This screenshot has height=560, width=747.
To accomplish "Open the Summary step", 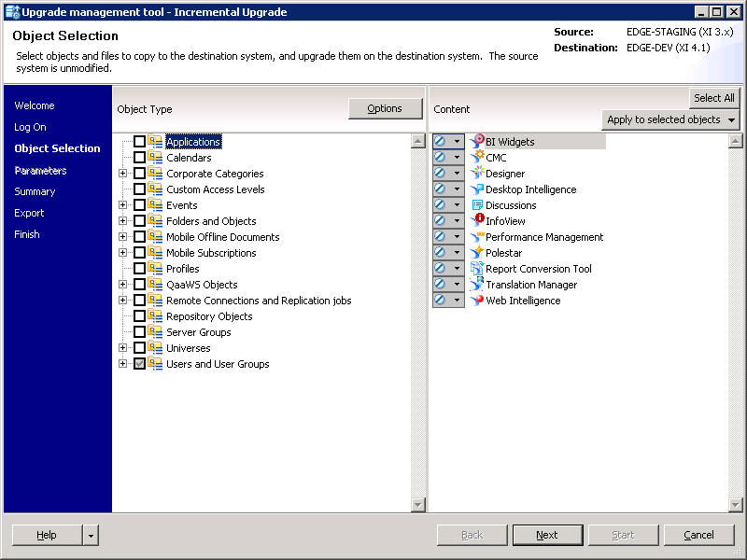I will coord(35,191).
